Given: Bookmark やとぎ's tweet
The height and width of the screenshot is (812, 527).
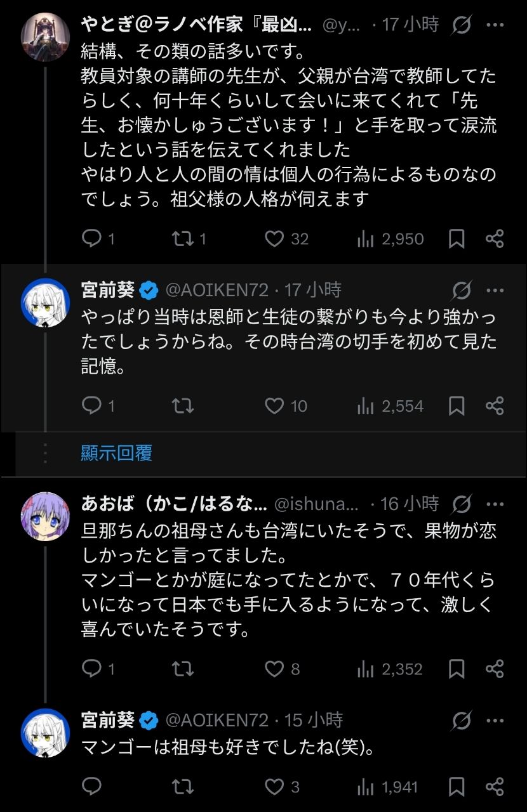Looking at the screenshot, I should (457, 239).
